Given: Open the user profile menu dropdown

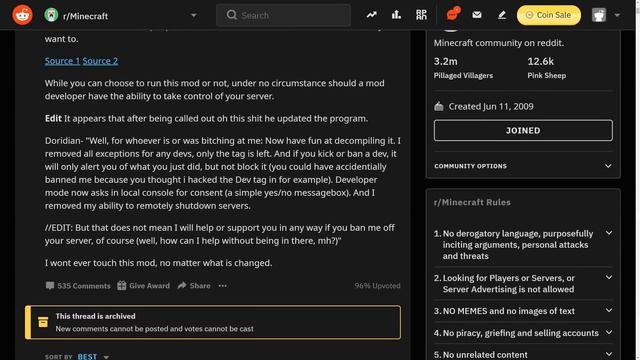Looking at the screenshot, I should [x=606, y=15].
